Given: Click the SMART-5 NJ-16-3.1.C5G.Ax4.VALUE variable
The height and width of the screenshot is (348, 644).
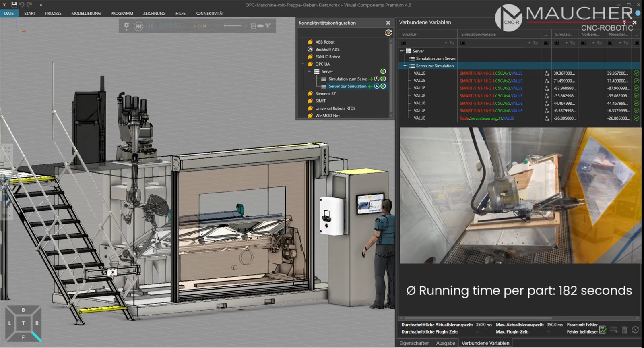Looking at the screenshot, I should (491, 96).
